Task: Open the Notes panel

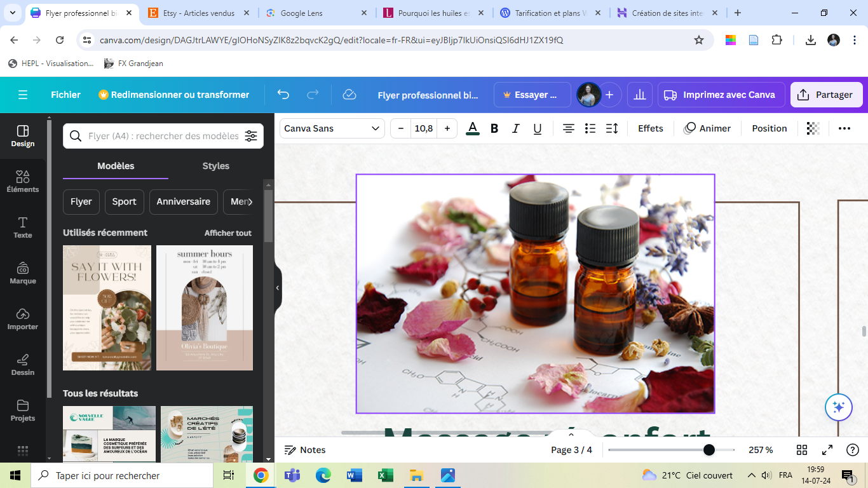Action: (x=305, y=450)
